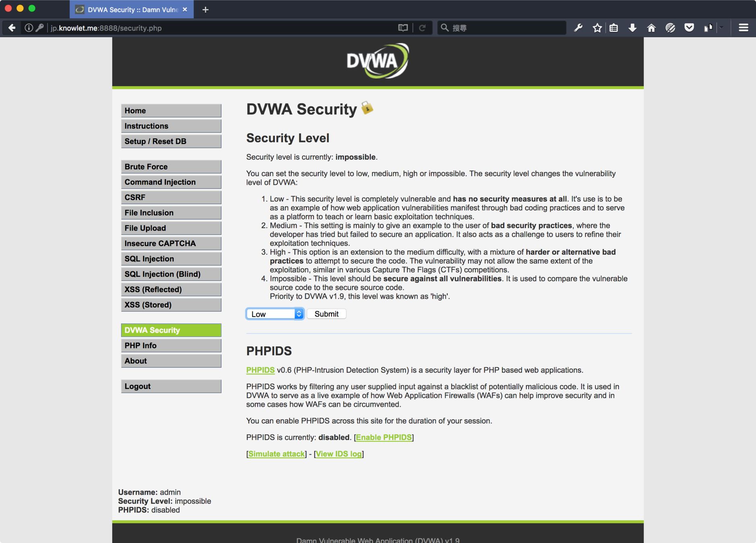Image resolution: width=756 pixels, height=543 pixels.
Task: Follow the PHPIDS link
Action: point(260,370)
